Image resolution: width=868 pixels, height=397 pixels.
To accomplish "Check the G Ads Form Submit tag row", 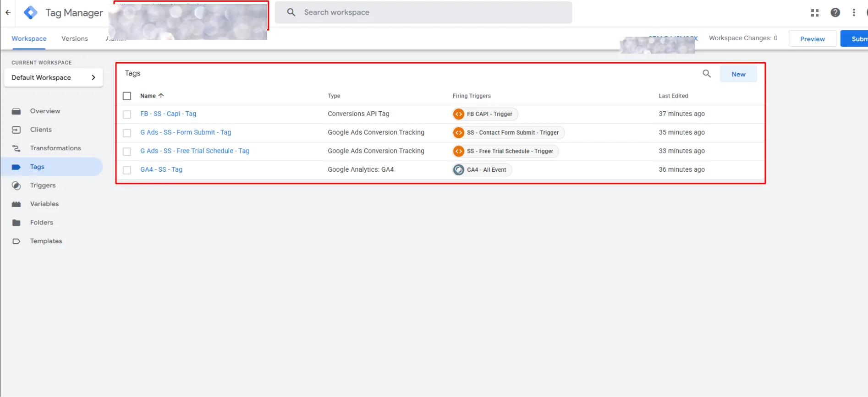I will click(127, 133).
